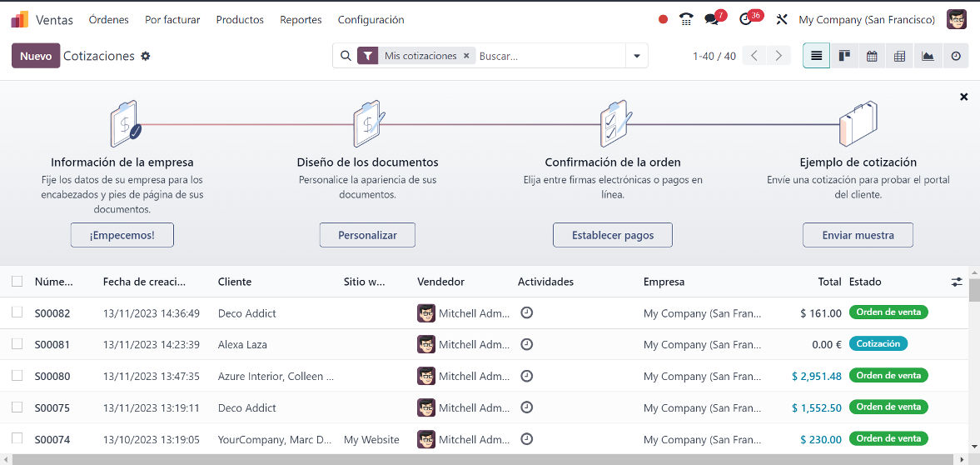Open My Company (San Francisco) company switcher
This screenshot has width=980, height=465.
click(x=866, y=19)
